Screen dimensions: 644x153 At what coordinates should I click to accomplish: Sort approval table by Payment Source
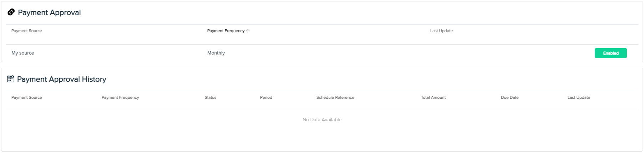point(27,31)
